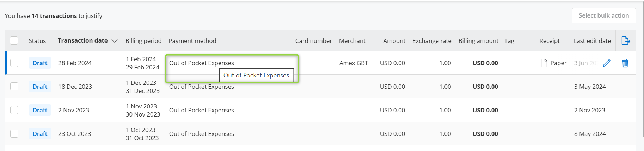The width and height of the screenshot is (644, 151).
Task: Select the 2 Nov 2023 transaction checkbox
Action: coord(14,110)
